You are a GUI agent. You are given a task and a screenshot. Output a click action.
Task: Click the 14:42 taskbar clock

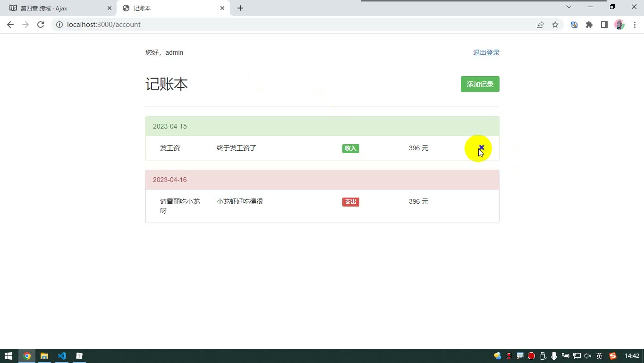tap(632, 356)
